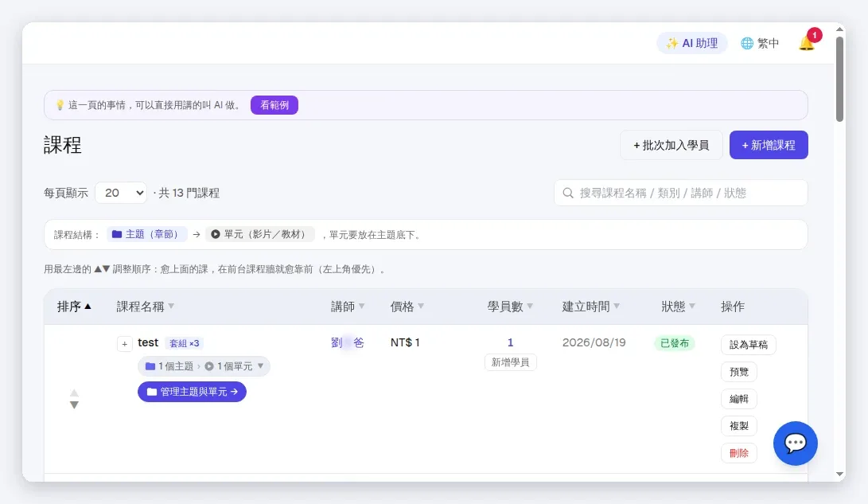868x504 pixels.
Task: Click the creation date 2026/08/19
Action: point(594,343)
